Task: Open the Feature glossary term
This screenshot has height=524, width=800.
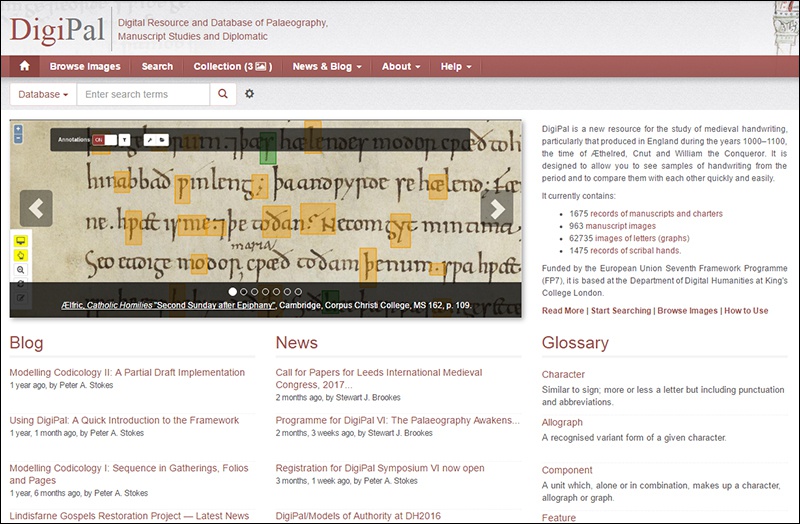Action: (x=559, y=518)
